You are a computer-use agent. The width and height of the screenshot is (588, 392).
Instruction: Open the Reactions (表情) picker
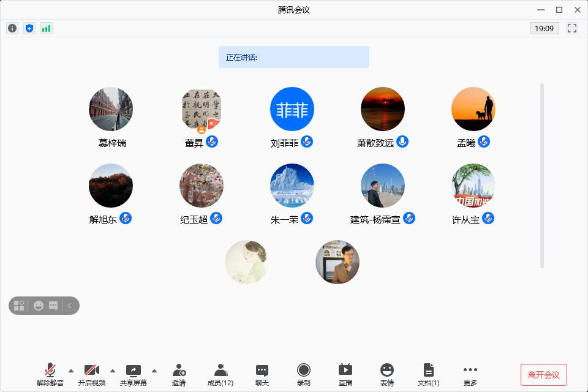386,374
